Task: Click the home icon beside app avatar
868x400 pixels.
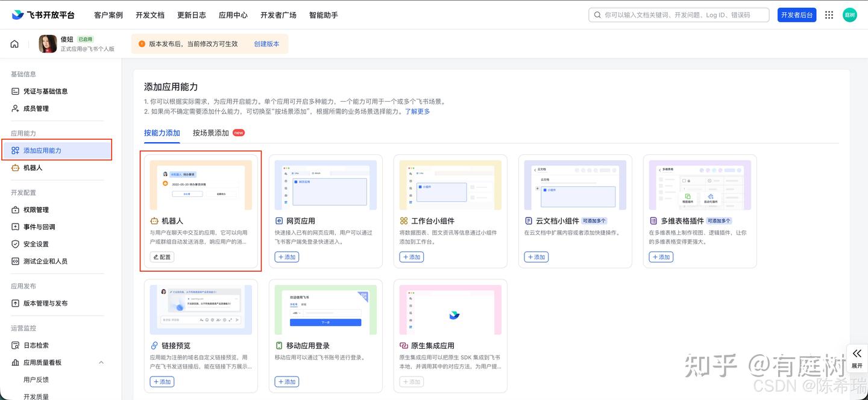Action: pyautogui.click(x=14, y=44)
